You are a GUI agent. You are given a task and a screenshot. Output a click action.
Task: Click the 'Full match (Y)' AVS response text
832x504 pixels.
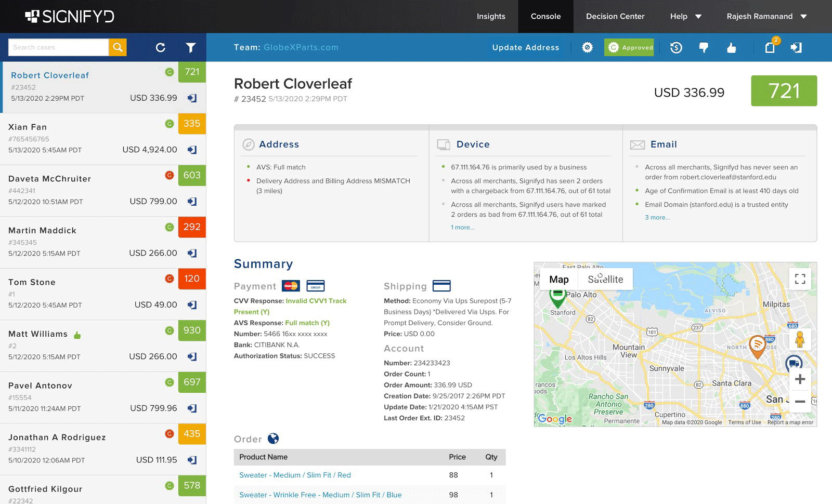307,323
